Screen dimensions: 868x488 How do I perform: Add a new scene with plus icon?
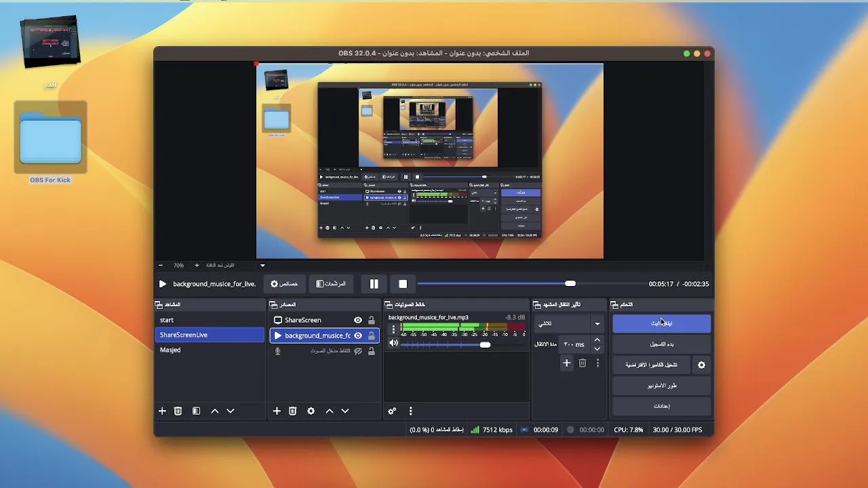[x=162, y=411]
